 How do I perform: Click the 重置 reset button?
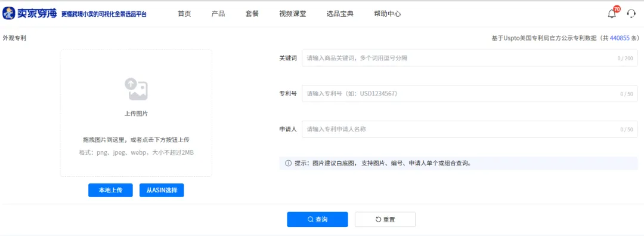coord(385,219)
